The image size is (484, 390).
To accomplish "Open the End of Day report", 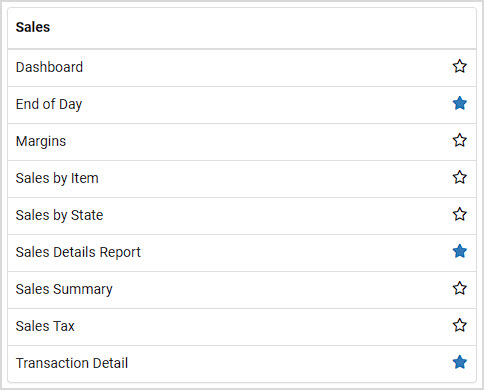I will coord(49,104).
